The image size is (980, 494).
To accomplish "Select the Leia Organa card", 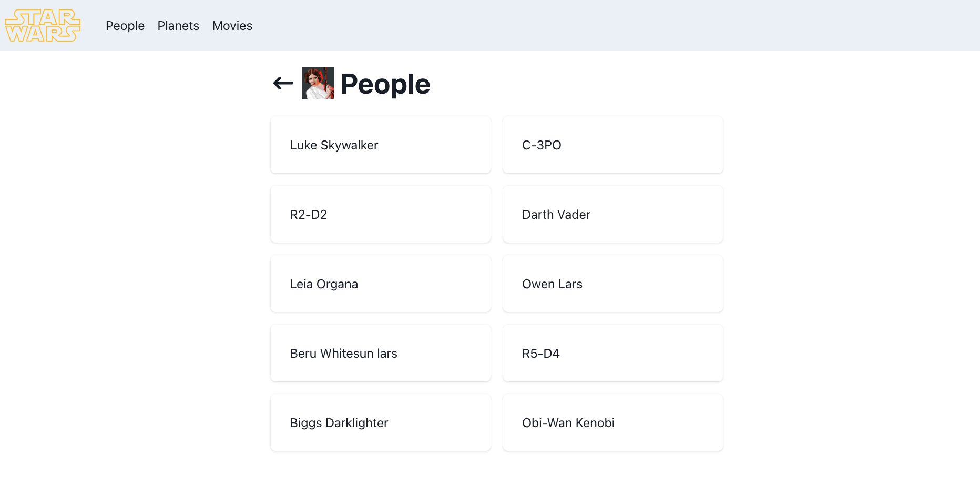I will (x=381, y=284).
